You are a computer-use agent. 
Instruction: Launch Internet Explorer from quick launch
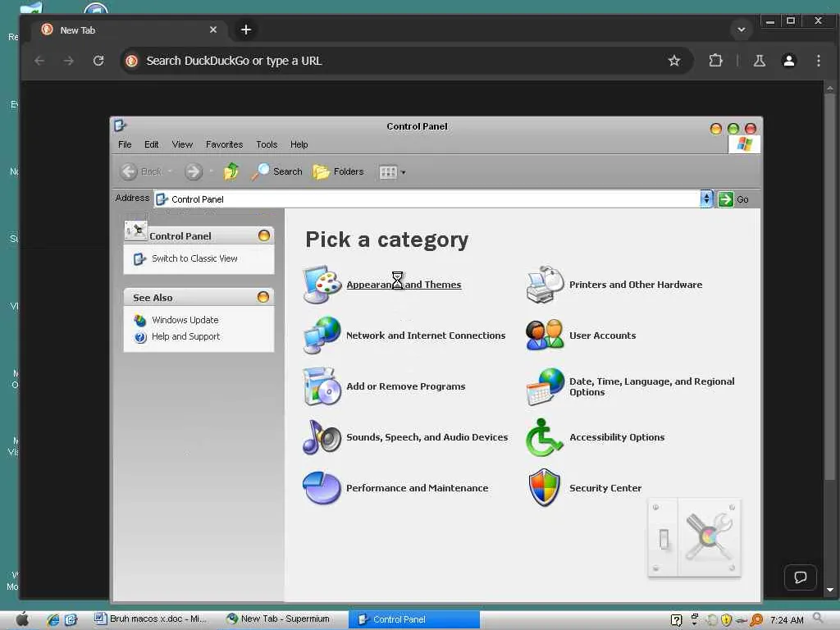(52, 620)
